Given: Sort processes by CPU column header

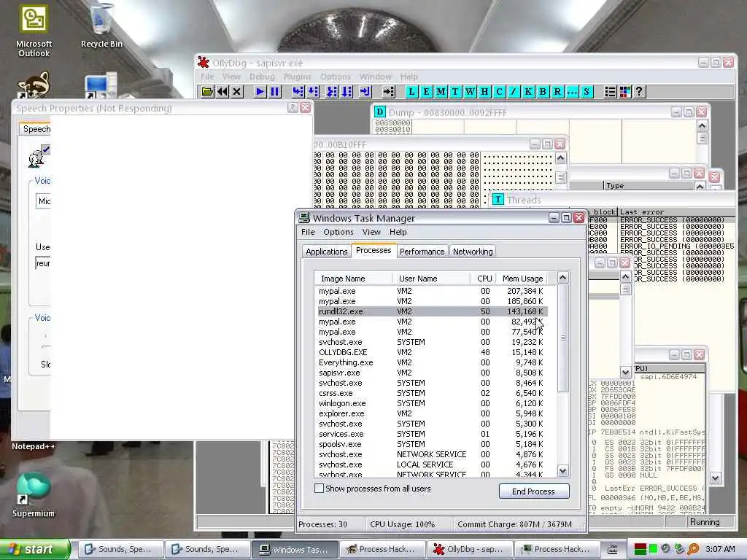Looking at the screenshot, I should (484, 279).
